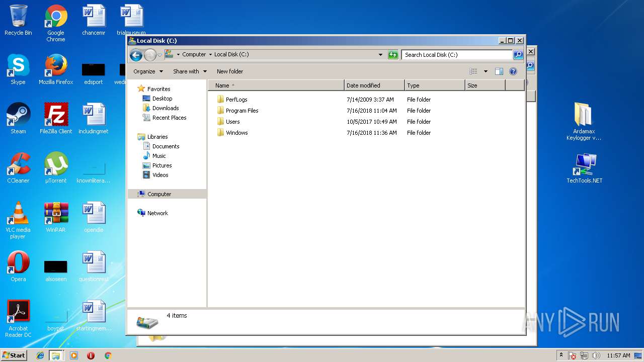This screenshot has width=644, height=362.
Task: Click the Ardamax Keylogger folder icon
Action: (584, 122)
